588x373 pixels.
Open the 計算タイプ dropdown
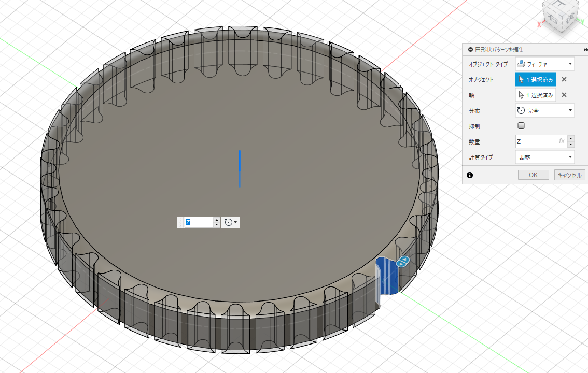click(544, 156)
